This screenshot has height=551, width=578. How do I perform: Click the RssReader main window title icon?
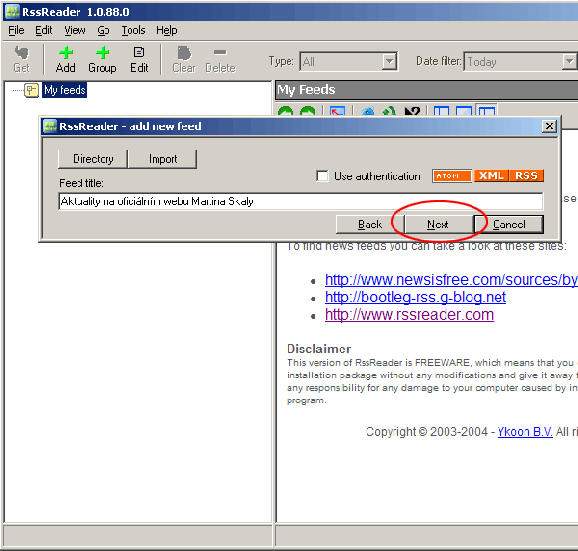pos(13,12)
